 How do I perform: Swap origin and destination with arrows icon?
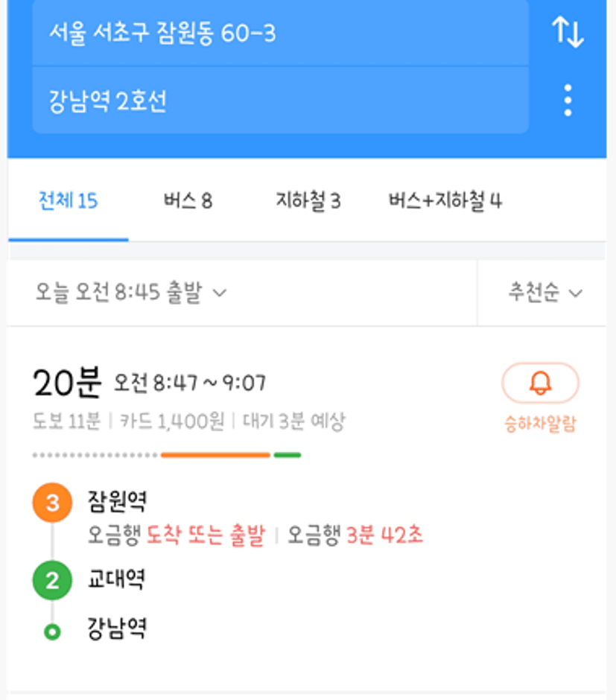(568, 32)
